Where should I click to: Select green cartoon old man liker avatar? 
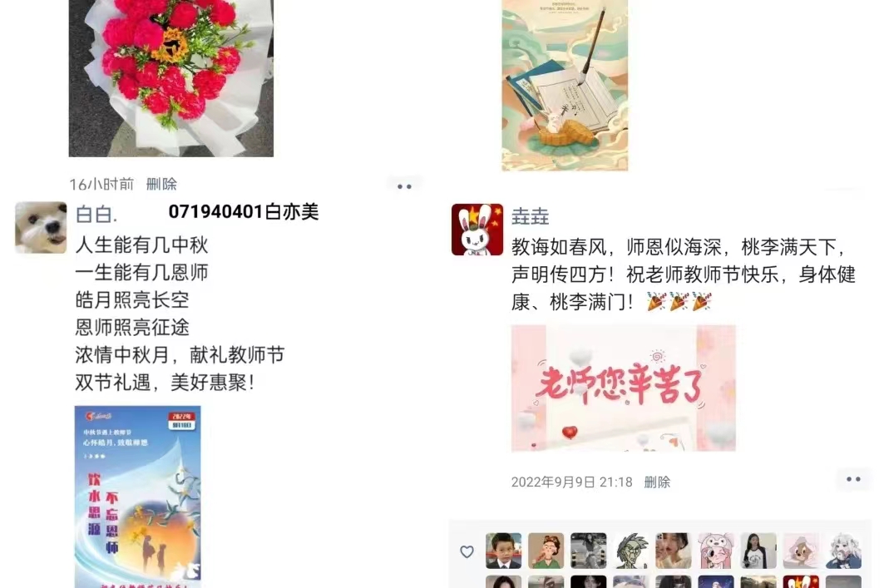point(631,551)
